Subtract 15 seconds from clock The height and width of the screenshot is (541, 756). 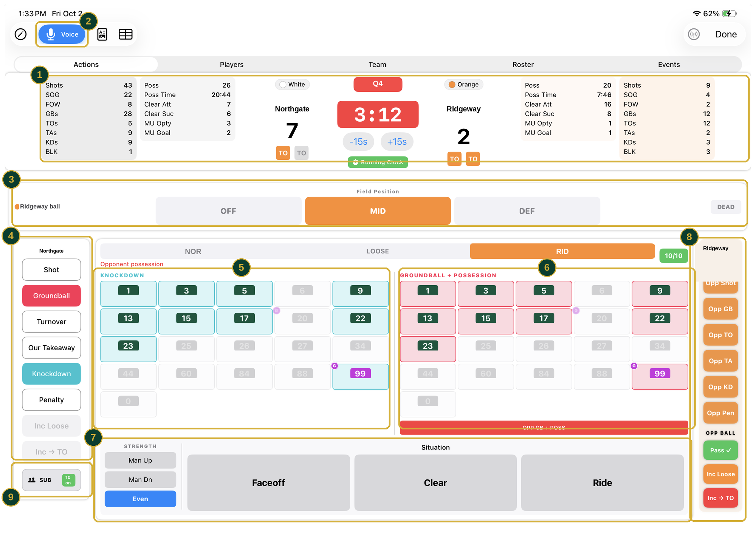click(358, 142)
